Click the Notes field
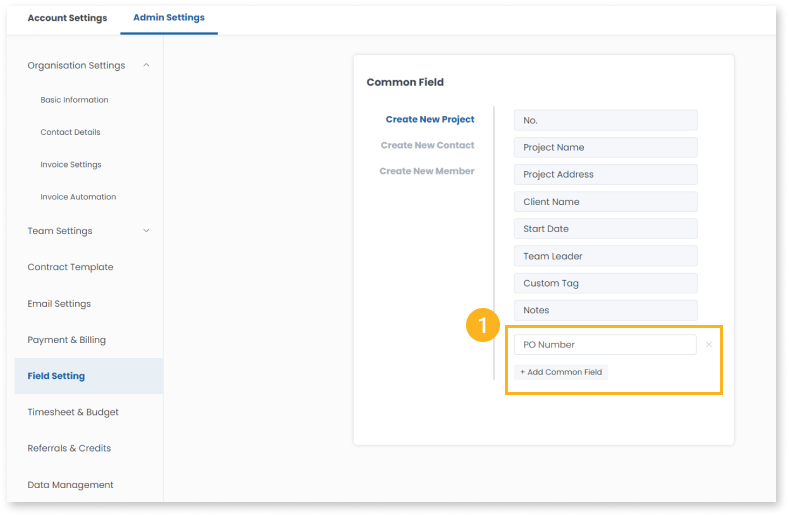Image resolution: width=789 pixels, height=516 pixels. click(x=605, y=311)
